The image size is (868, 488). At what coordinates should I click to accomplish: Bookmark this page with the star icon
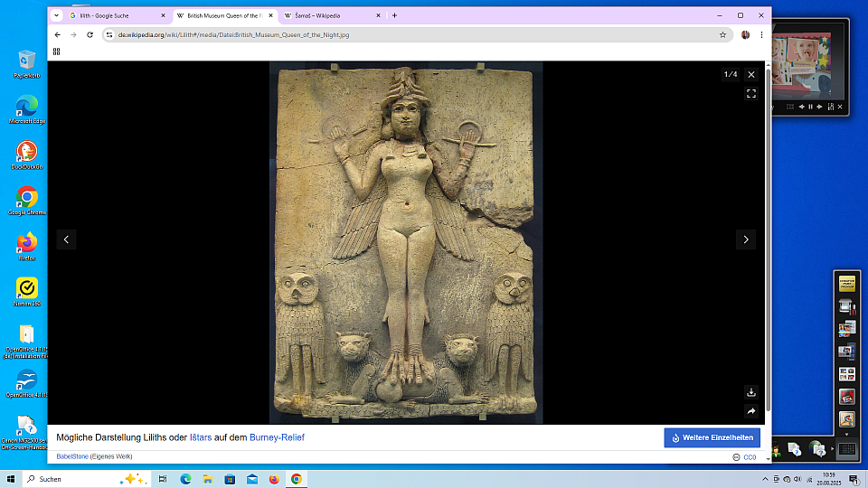coord(722,35)
